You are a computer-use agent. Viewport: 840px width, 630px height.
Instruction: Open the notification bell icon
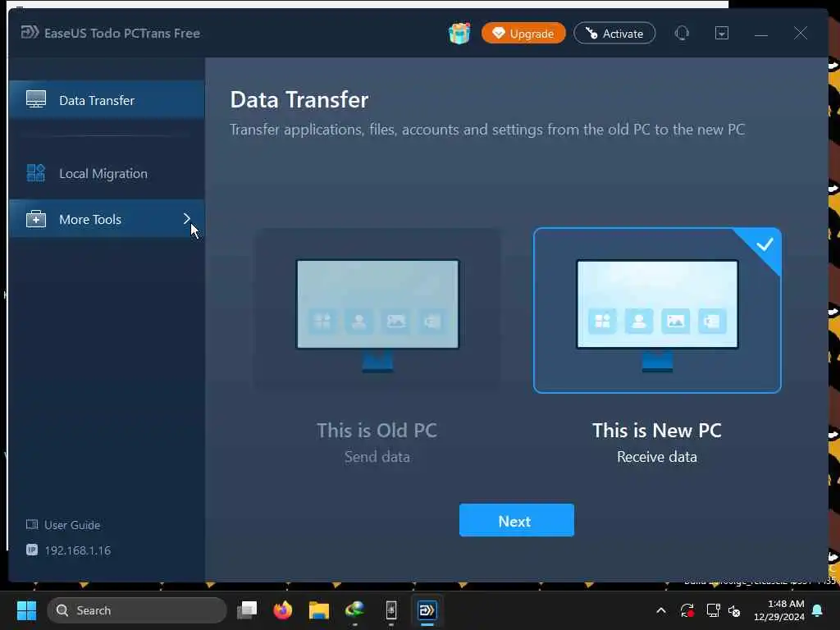(x=818, y=610)
